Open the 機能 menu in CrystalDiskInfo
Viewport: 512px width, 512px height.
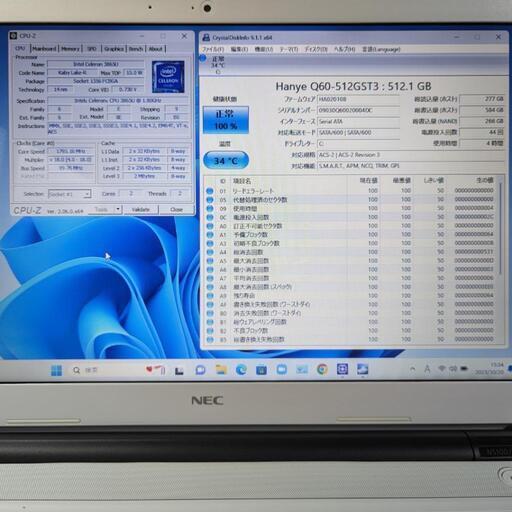point(264,49)
